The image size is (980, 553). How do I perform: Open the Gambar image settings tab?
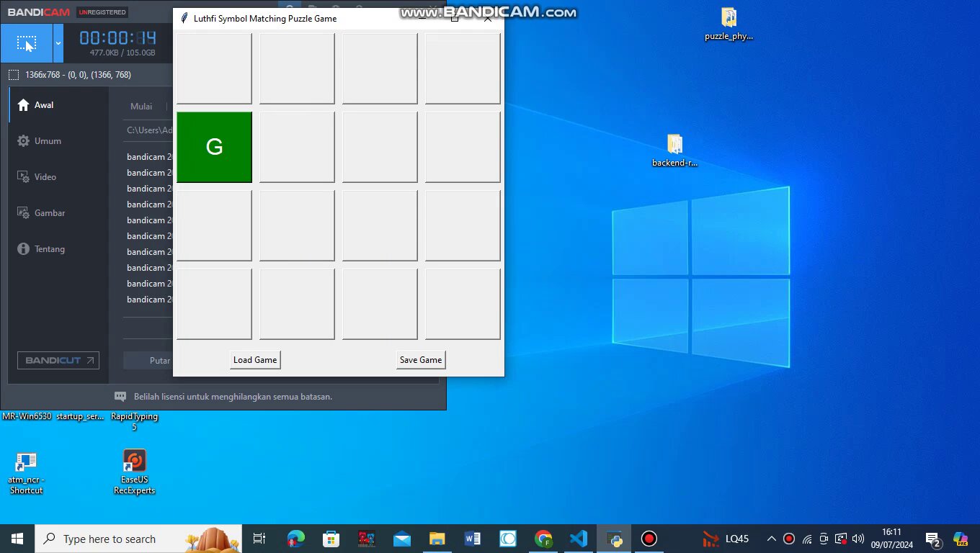pyautogui.click(x=49, y=213)
